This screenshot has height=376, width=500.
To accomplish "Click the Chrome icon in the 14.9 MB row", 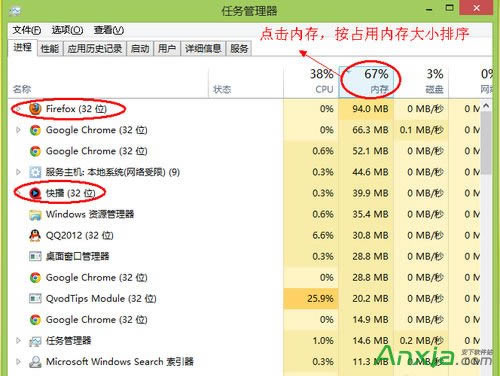I will pyautogui.click(x=35, y=320).
